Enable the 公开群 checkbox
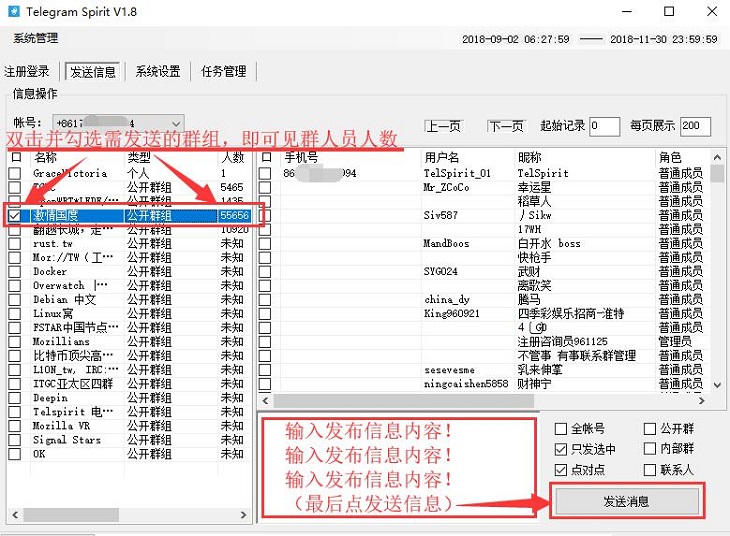Screen dimensions: 730x536 click(x=649, y=428)
